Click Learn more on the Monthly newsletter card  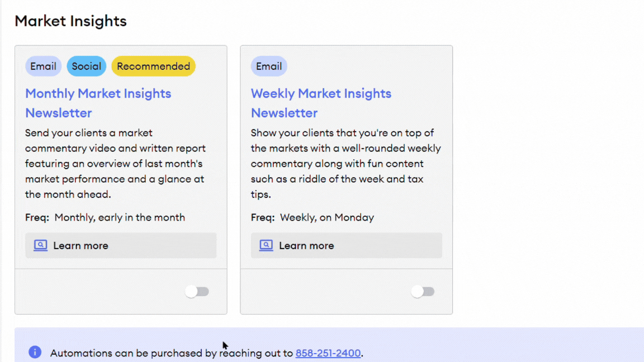[121, 246]
